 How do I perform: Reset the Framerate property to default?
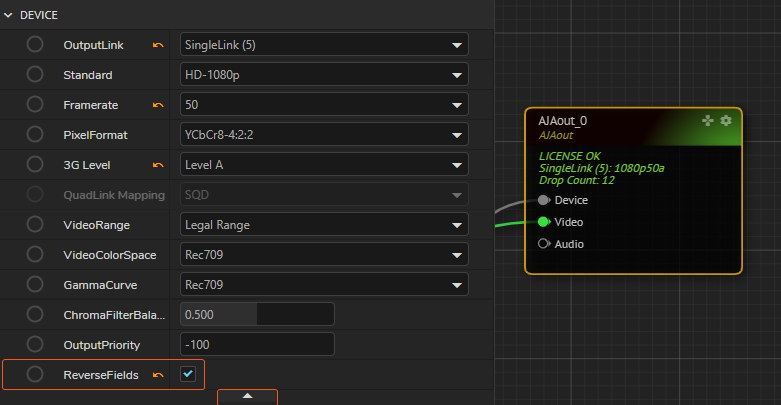[158, 105]
